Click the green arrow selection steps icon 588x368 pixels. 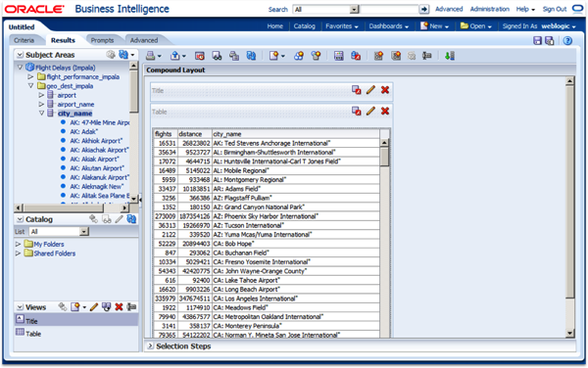click(449, 56)
